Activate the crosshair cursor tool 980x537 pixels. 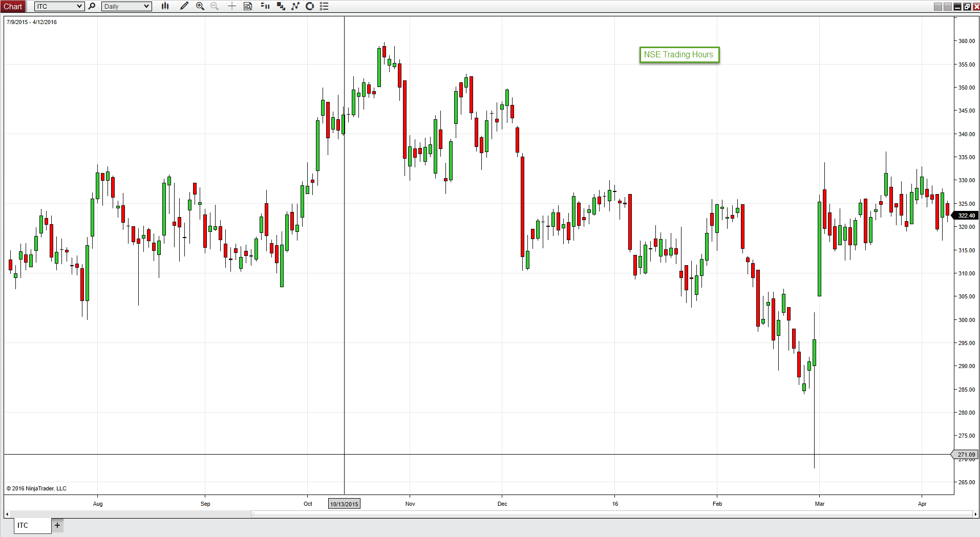pos(232,6)
